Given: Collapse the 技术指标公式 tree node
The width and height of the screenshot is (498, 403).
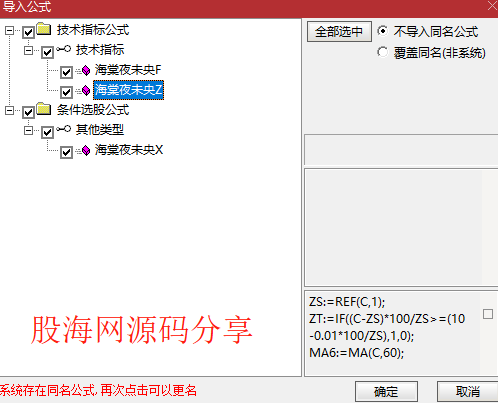Looking at the screenshot, I should pyautogui.click(x=9, y=31).
